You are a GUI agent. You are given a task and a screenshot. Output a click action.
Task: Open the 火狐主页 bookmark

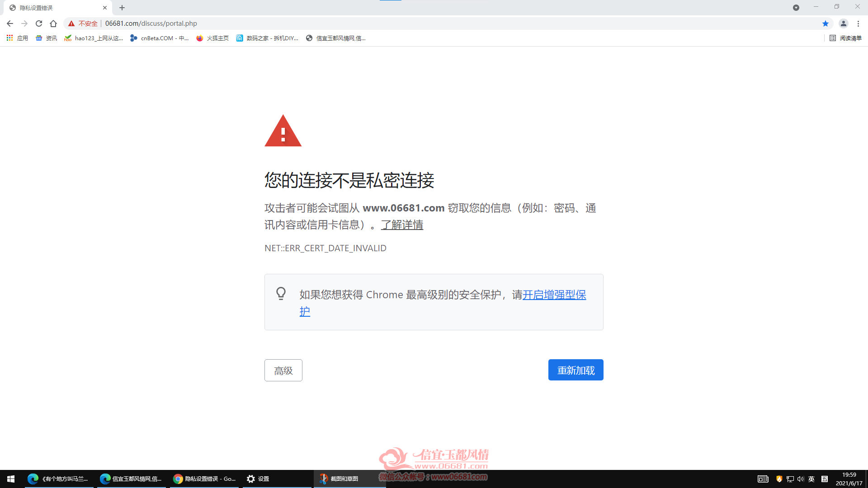[x=212, y=38]
